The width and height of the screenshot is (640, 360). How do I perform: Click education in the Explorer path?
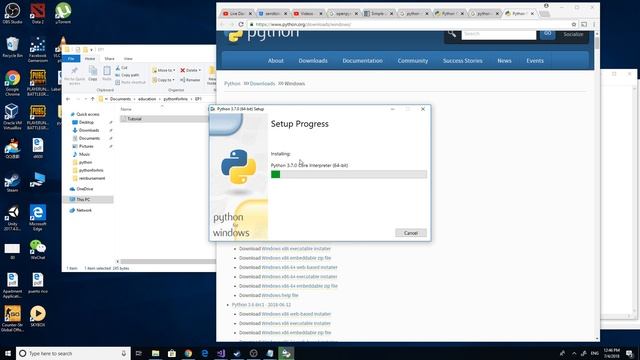click(x=147, y=99)
